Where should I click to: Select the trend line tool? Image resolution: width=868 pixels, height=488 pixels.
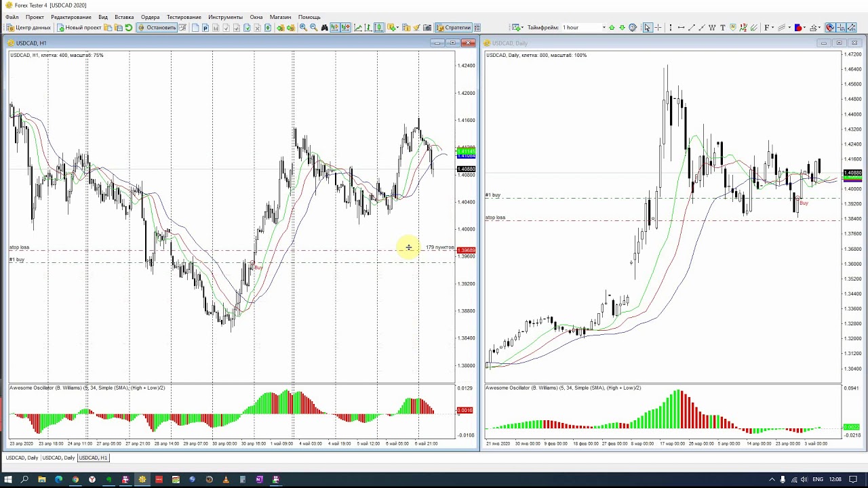(691, 28)
